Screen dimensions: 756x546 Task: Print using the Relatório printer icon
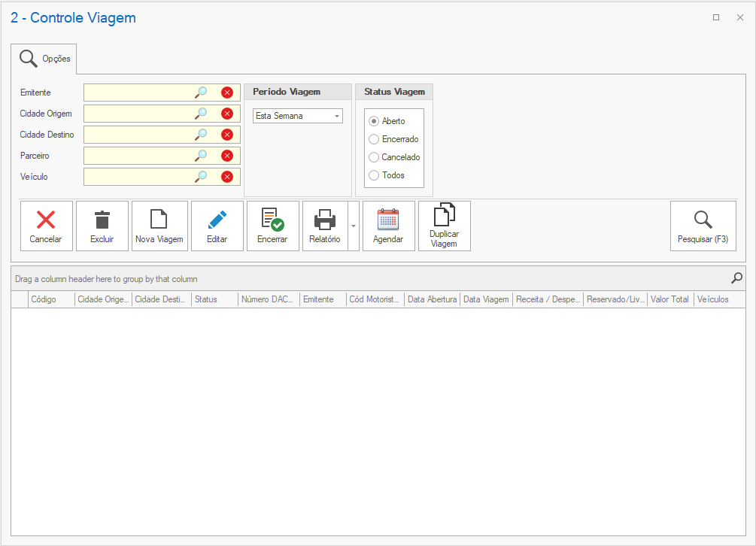click(x=324, y=220)
